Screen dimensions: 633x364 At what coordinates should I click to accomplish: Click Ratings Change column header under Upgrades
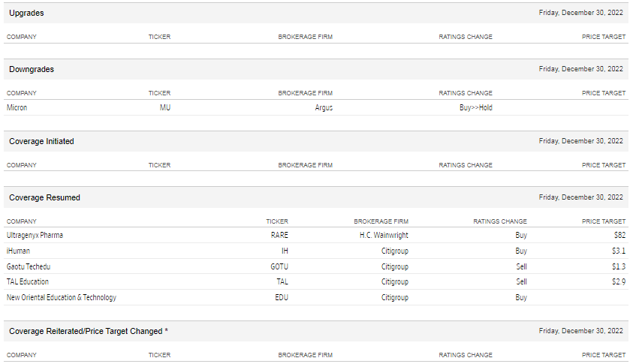tap(466, 37)
